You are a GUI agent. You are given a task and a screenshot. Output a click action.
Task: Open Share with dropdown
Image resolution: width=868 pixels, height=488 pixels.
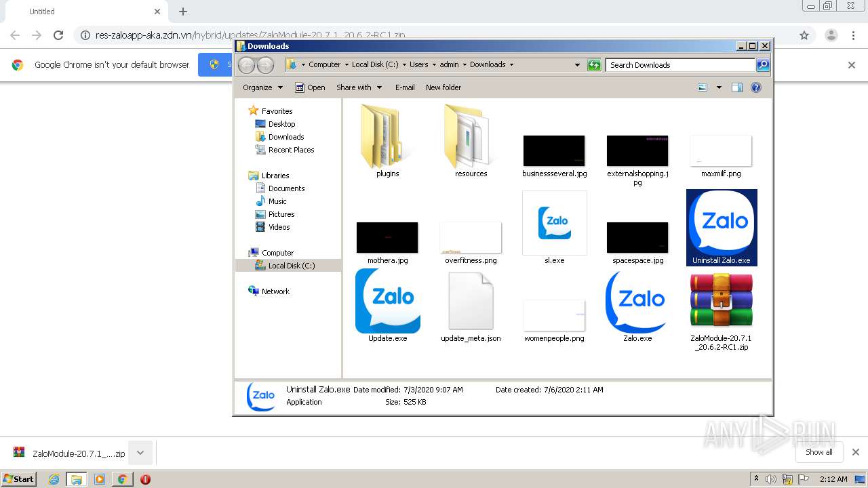pos(359,87)
